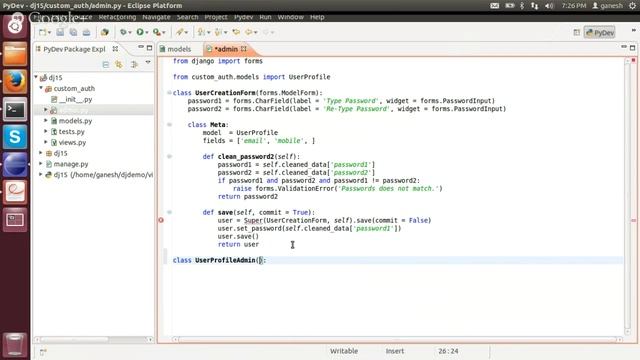Expand the models.py tree node
The image size is (640, 360).
tap(46, 120)
